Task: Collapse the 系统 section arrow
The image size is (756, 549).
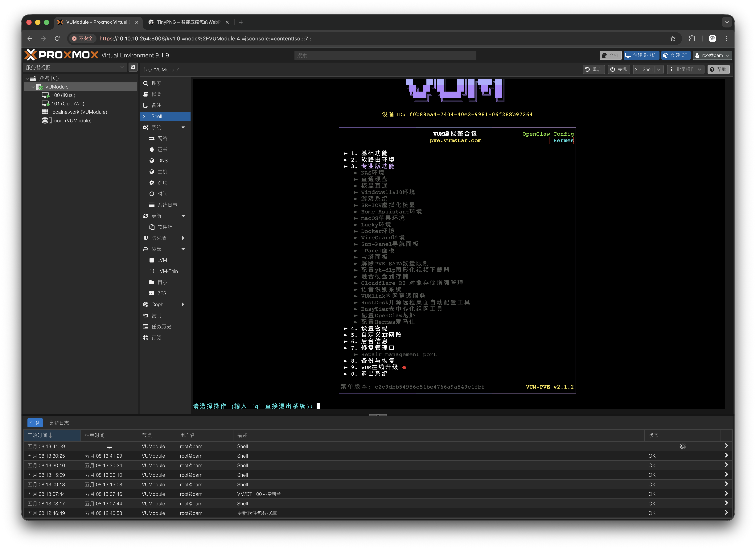Action: click(183, 127)
